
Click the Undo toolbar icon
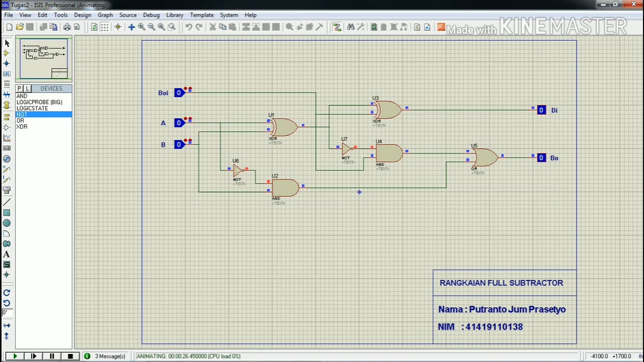pyautogui.click(x=189, y=27)
